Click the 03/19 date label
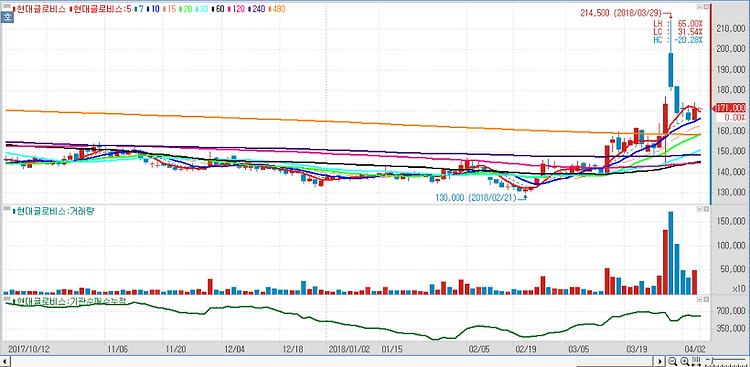Image resolution: width=750 pixels, height=367 pixels. click(638, 349)
